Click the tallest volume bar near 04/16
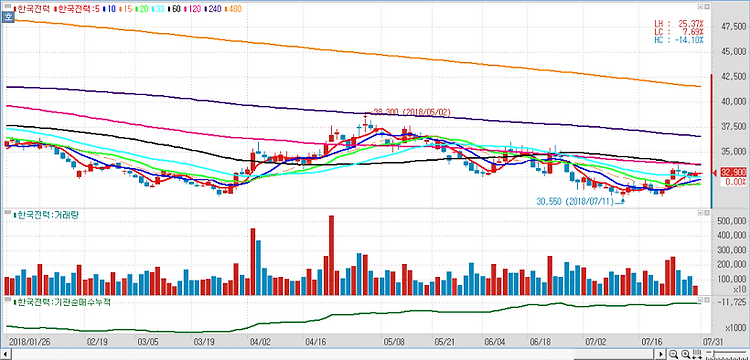Screen dimensions: 750x360 coord(331,255)
